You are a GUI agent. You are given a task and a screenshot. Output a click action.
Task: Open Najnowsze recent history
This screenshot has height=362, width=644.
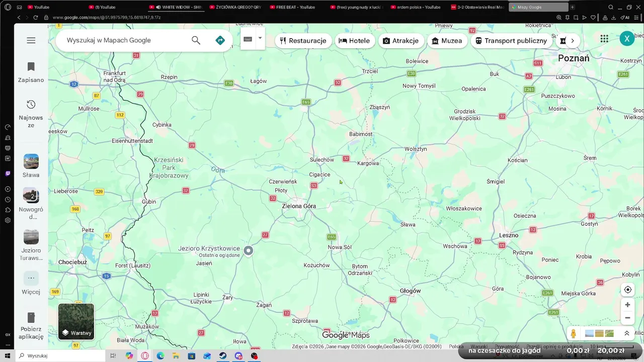tap(31, 114)
